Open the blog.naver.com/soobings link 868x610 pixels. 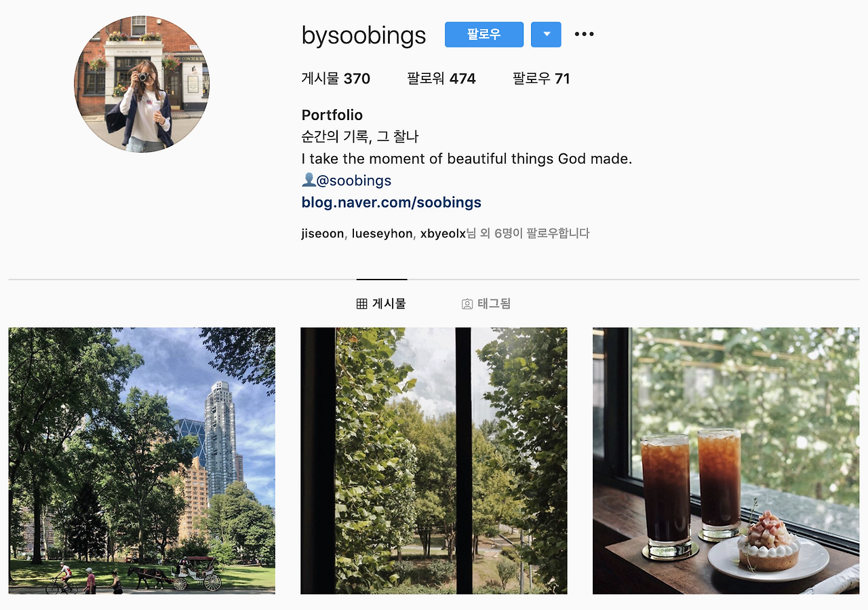point(391,202)
